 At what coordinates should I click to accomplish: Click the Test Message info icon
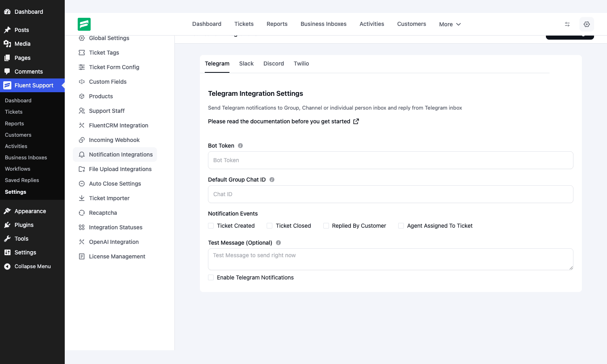[x=278, y=243]
